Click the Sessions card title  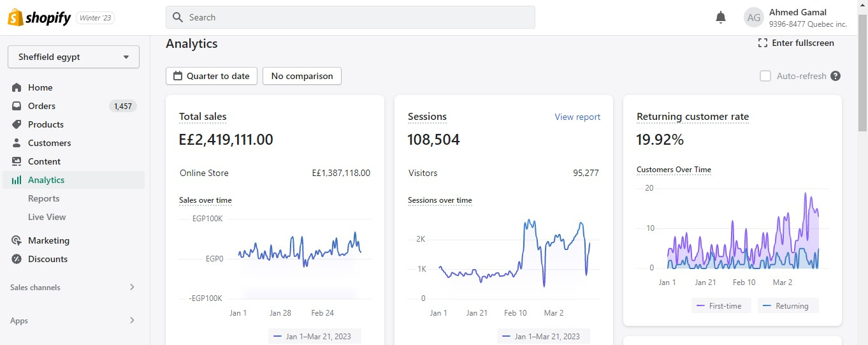[x=427, y=117]
